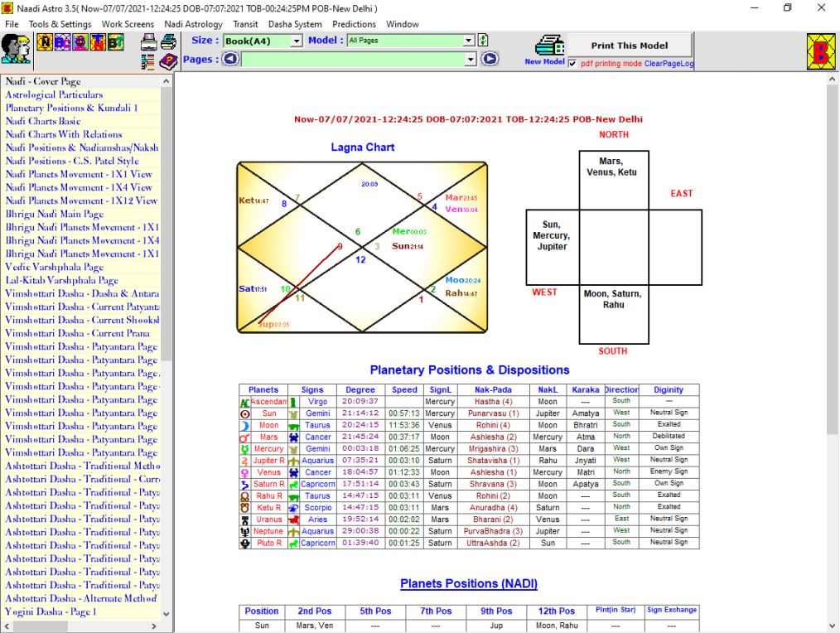Select Astrological Particulars in page list
The image size is (840, 633).
point(54,95)
